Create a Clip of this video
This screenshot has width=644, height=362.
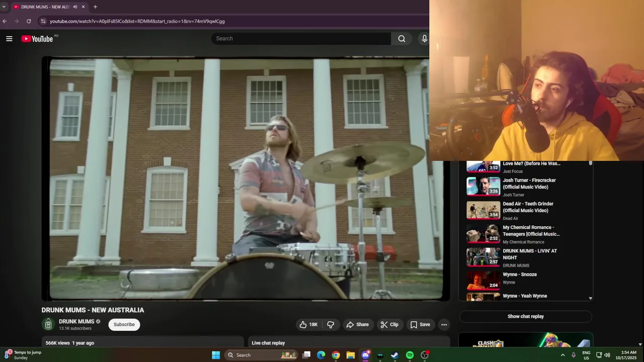tap(389, 325)
